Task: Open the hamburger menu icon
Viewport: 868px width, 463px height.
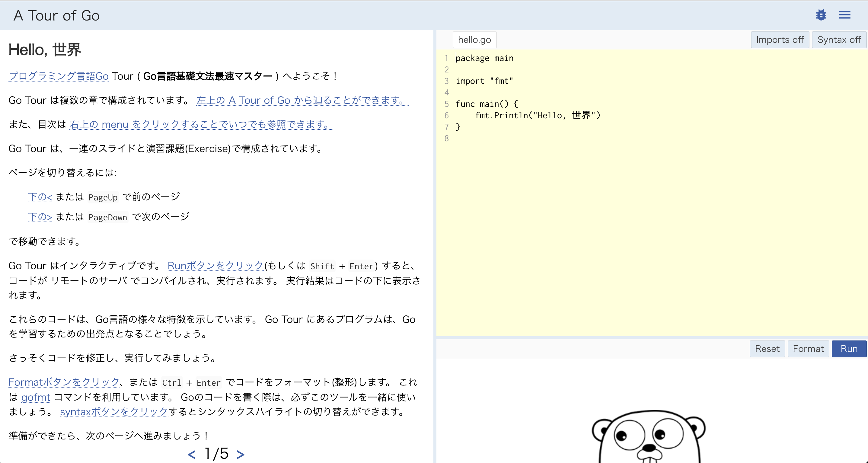Action: [845, 15]
